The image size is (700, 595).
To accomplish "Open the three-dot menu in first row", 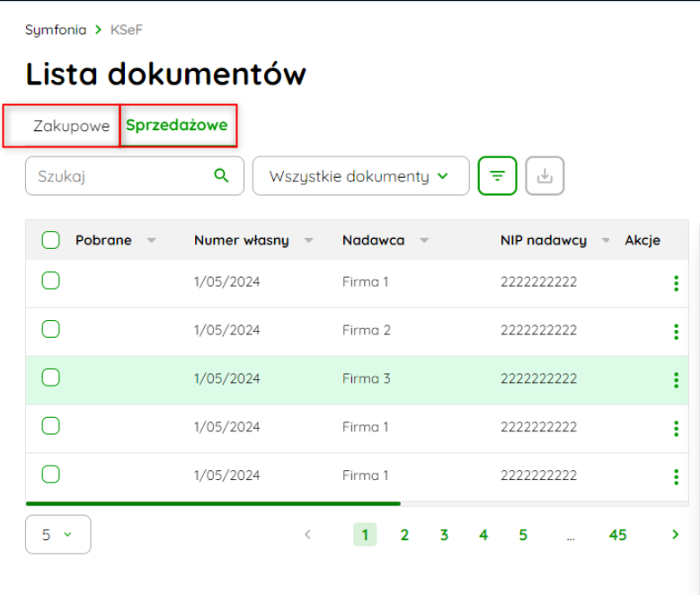I will 676,283.
